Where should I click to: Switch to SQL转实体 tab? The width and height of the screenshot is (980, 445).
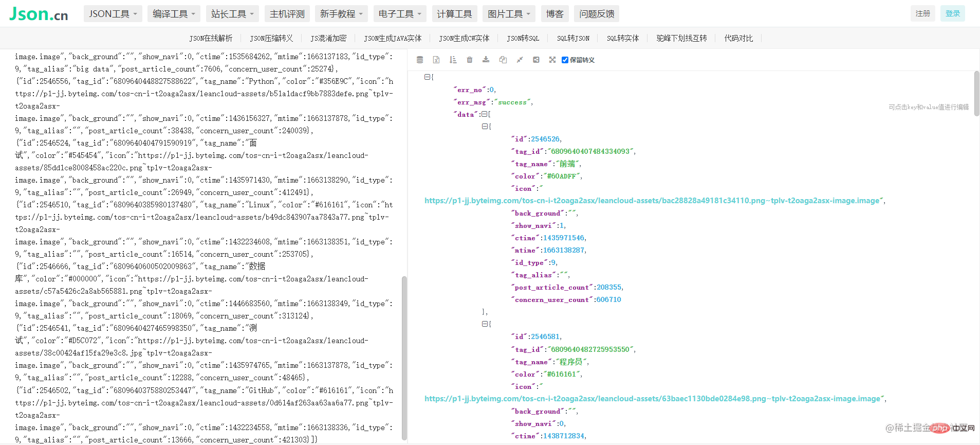623,38
